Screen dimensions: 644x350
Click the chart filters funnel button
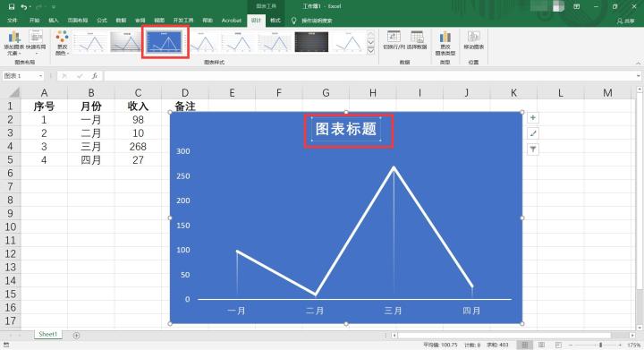pos(533,149)
